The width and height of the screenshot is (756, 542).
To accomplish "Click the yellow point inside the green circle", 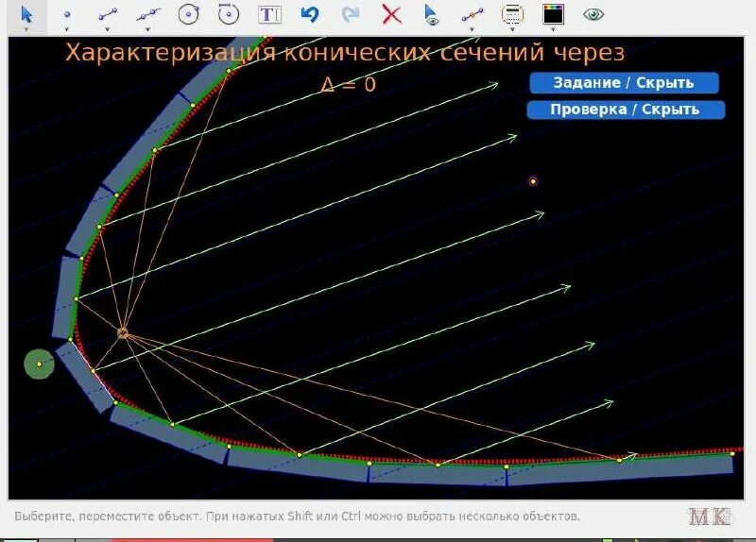I will [x=40, y=364].
